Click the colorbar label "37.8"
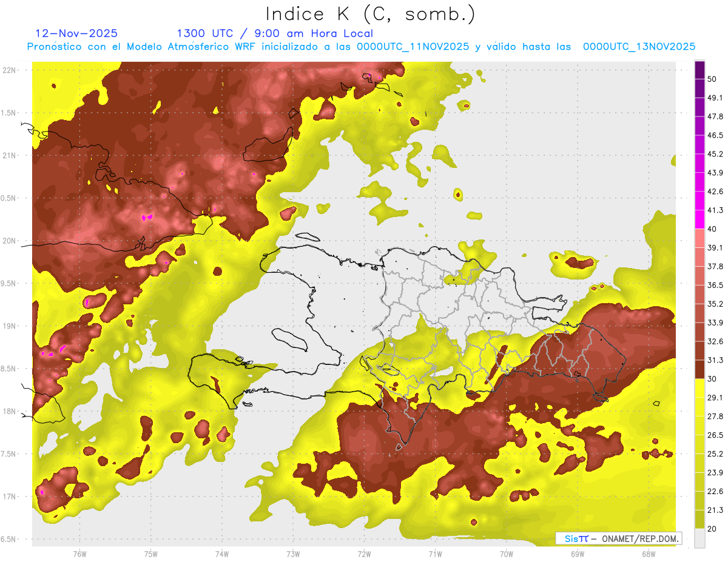Image resolution: width=728 pixels, height=562 pixels. [715, 267]
